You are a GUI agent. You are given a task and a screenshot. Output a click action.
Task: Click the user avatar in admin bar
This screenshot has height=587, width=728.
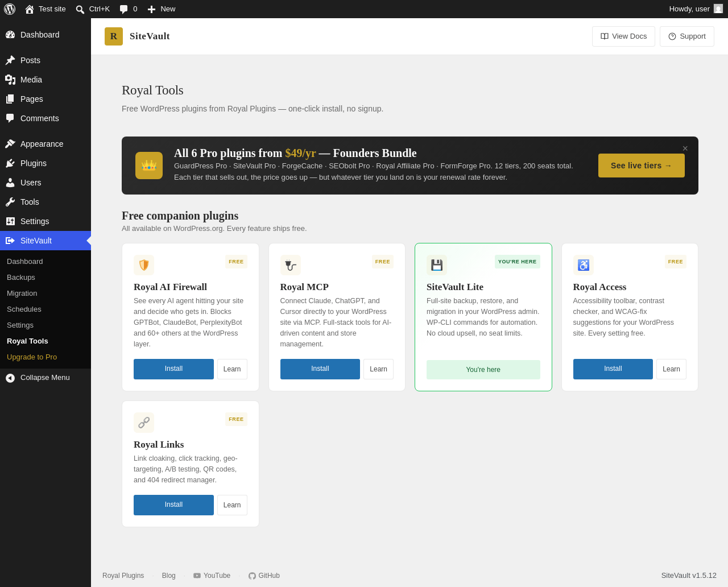pos(718,9)
